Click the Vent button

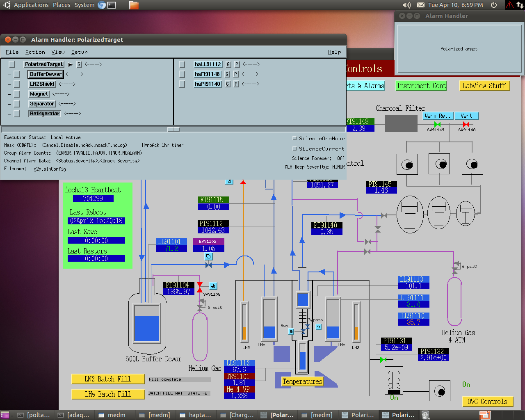click(466, 116)
